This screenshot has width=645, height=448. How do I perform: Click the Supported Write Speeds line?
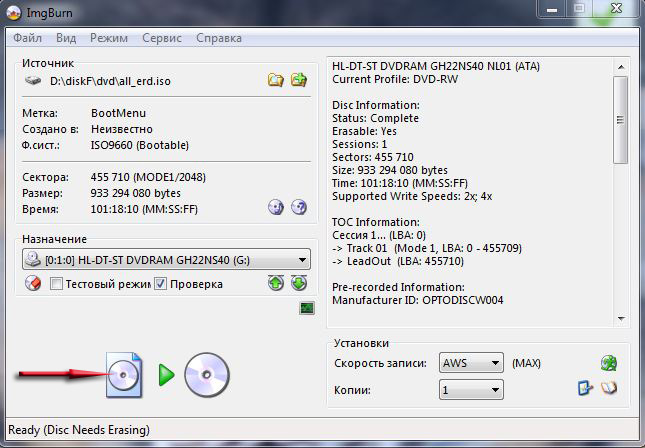click(x=412, y=196)
